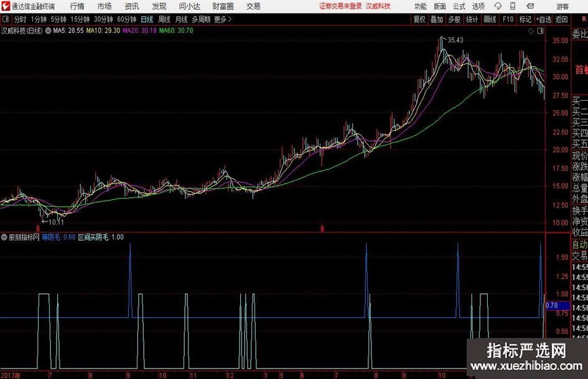Click the 35.43 high price marker
This screenshot has width=588, height=379.
pyautogui.click(x=455, y=40)
